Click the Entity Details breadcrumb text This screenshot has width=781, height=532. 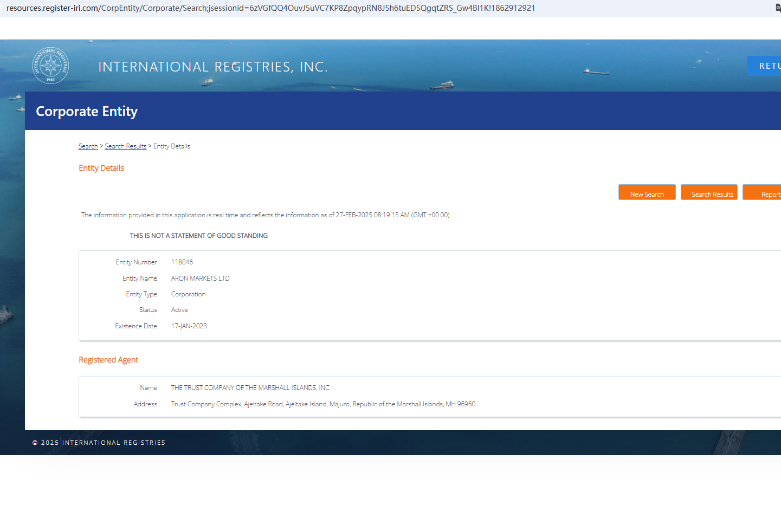[x=171, y=146]
